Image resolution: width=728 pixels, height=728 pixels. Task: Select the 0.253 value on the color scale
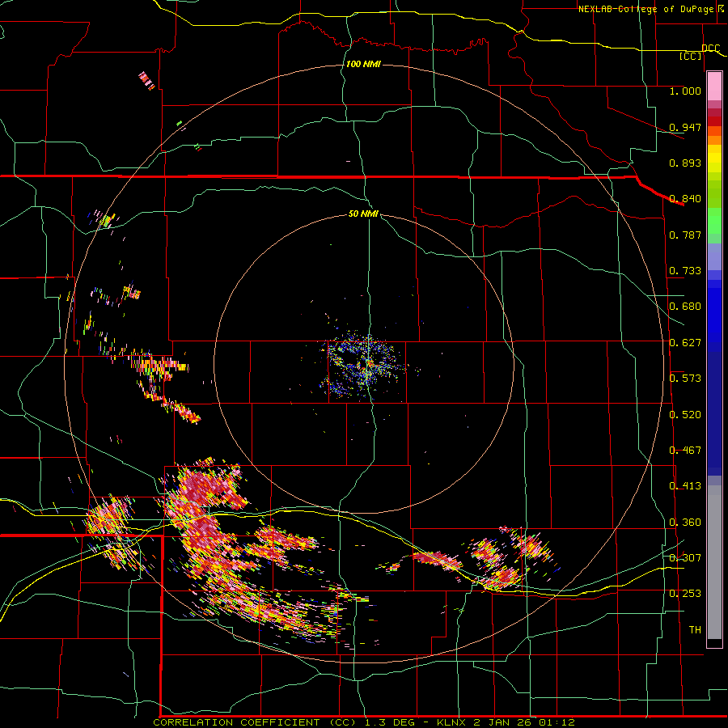pyautogui.click(x=685, y=594)
